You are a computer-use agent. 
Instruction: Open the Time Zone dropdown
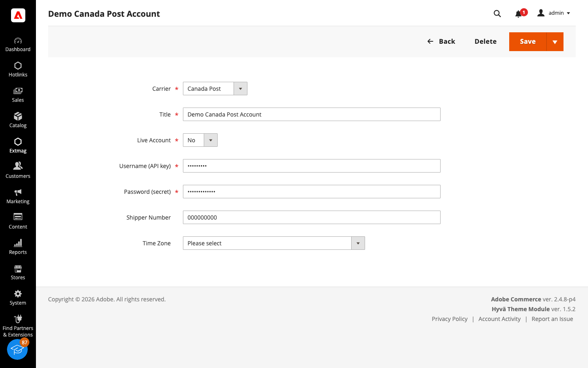click(x=274, y=243)
